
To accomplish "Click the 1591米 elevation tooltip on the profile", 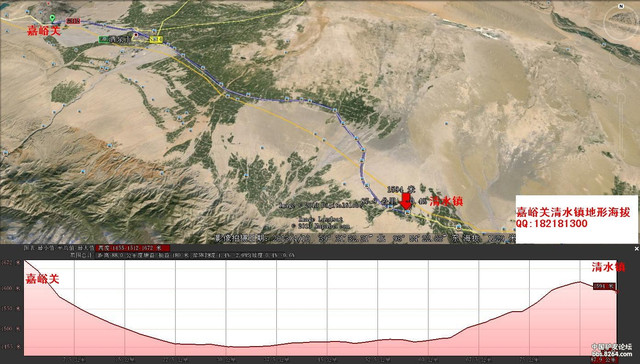I will coord(604,286).
